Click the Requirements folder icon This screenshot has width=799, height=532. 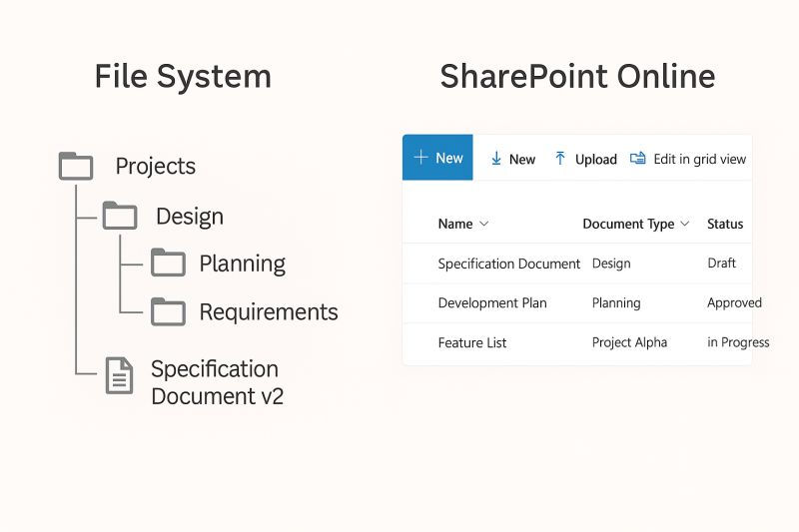click(168, 311)
